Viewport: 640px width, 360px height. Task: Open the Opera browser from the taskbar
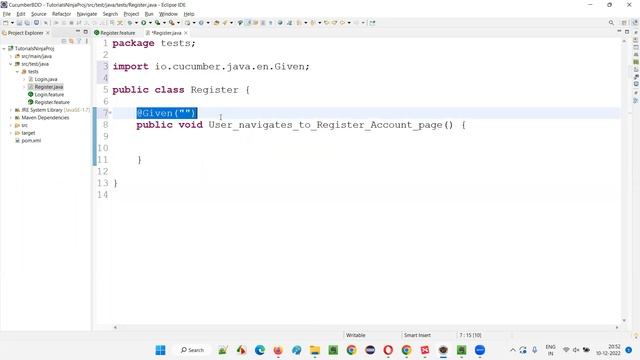tap(388, 350)
